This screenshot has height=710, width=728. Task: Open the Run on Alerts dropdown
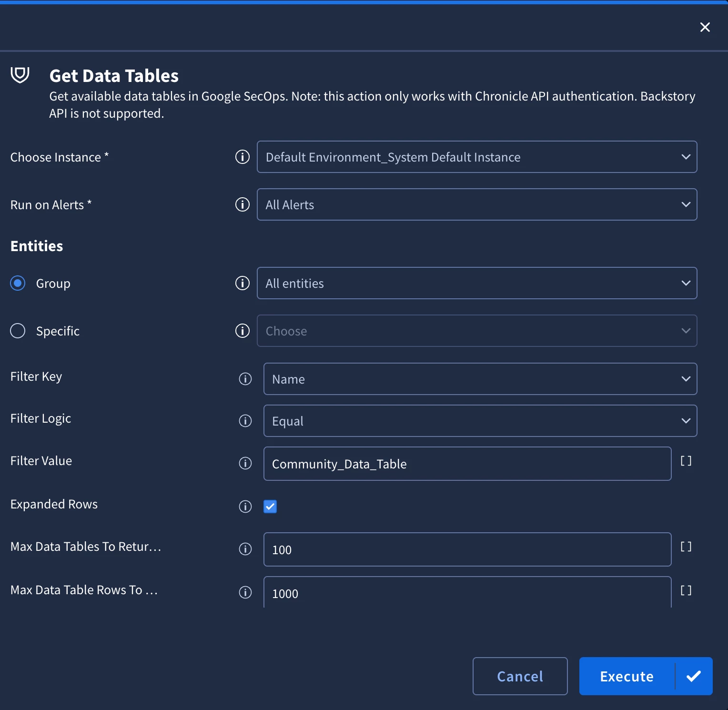(477, 204)
